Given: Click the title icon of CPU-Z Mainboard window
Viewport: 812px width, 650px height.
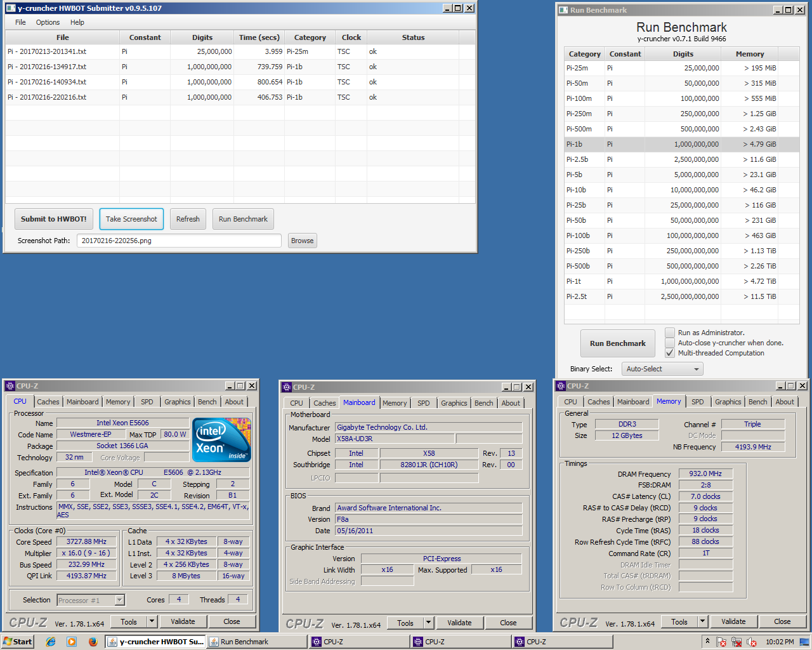Looking at the screenshot, I should point(287,387).
